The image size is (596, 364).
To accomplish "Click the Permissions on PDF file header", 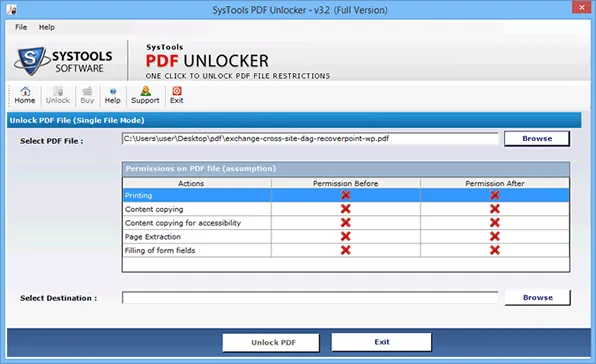I will point(346,169).
